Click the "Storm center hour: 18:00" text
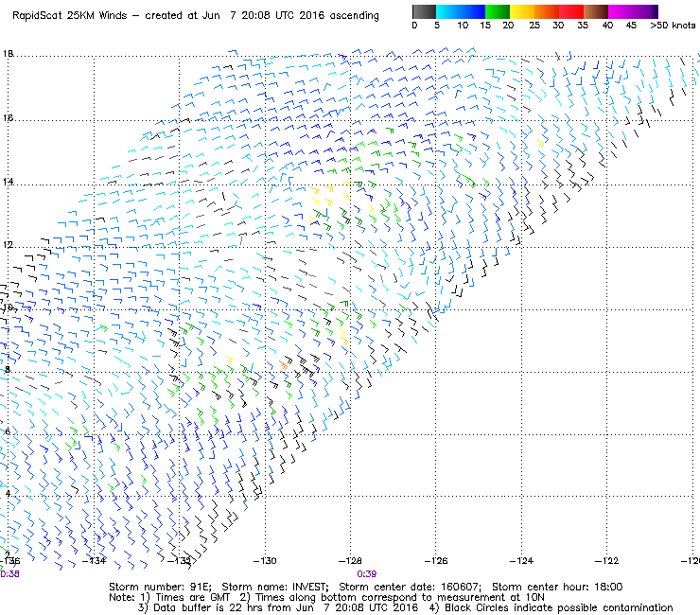700x615 pixels. (557, 587)
